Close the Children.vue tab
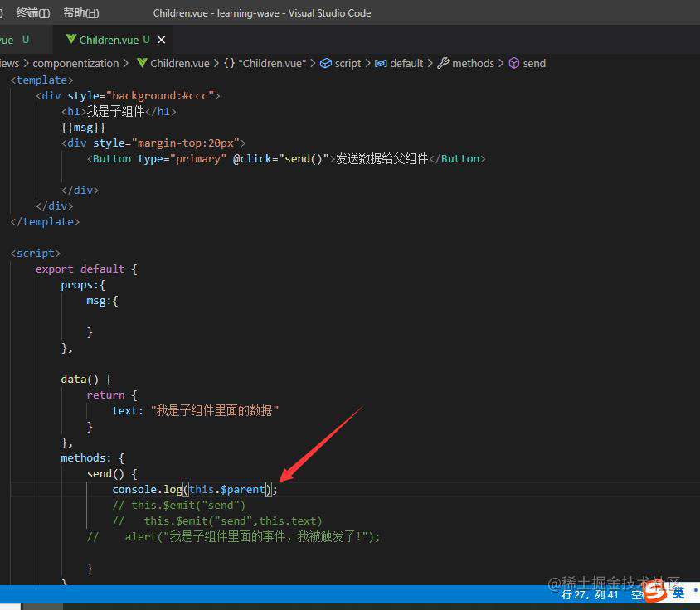 (x=161, y=40)
